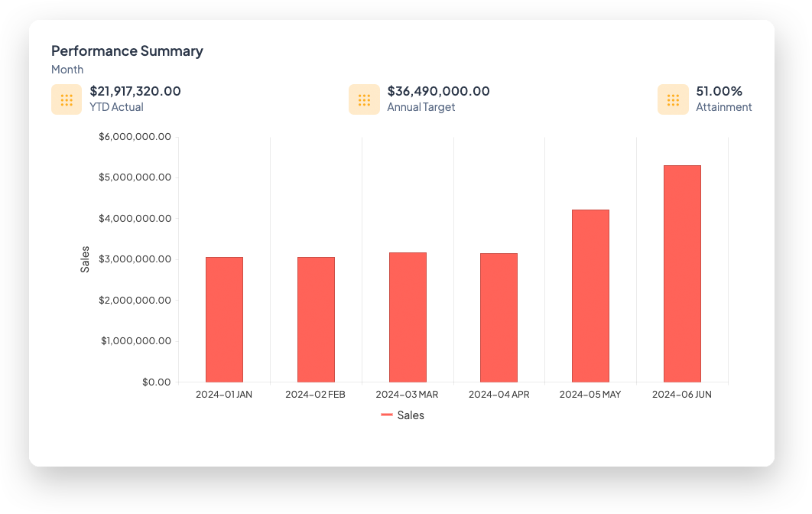Click the May 2024 sales bar
This screenshot has height=514, width=812.
coord(590,296)
